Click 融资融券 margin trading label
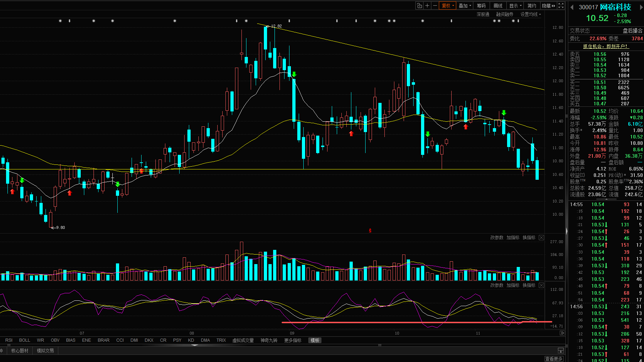This screenshot has height=362, width=644. pyautogui.click(x=505, y=14)
